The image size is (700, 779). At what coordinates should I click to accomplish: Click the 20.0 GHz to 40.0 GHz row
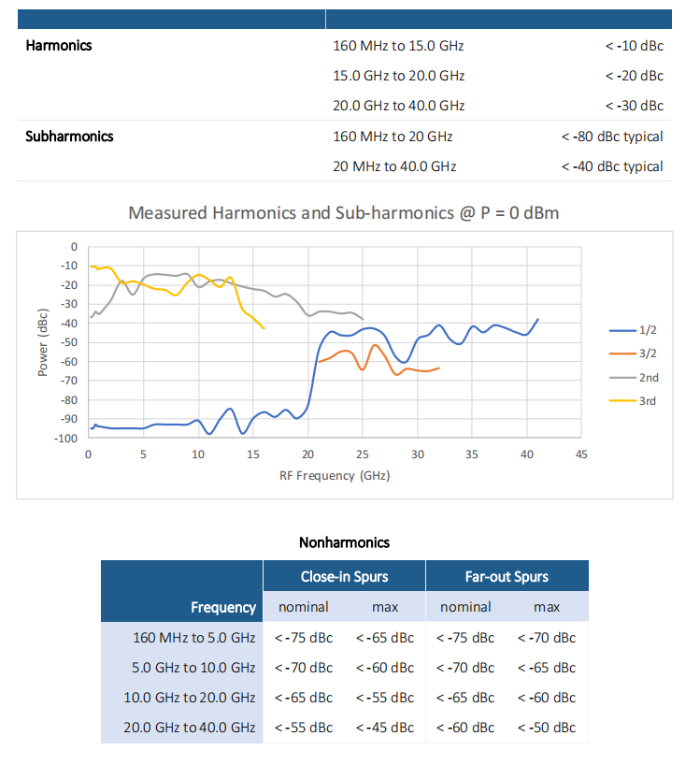(x=345, y=728)
